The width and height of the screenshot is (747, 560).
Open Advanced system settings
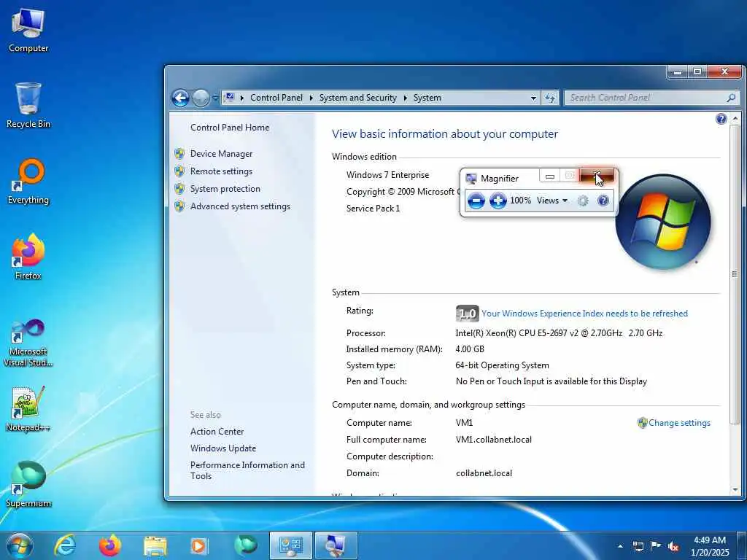coord(240,206)
